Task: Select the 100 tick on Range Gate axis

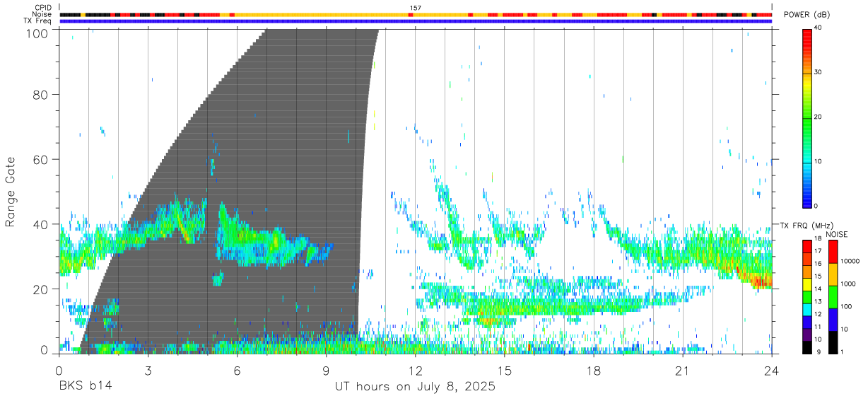Action: click(x=38, y=33)
